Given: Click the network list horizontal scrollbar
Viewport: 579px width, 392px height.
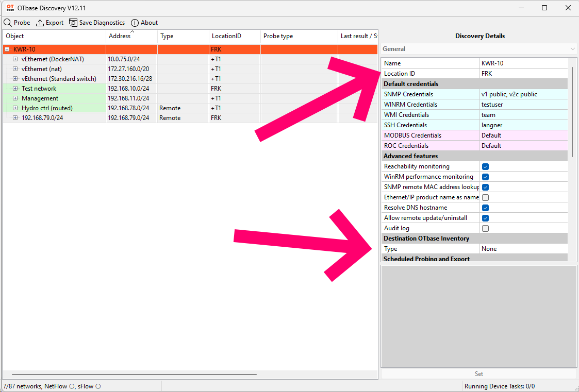Looking at the screenshot, I should coord(135,374).
